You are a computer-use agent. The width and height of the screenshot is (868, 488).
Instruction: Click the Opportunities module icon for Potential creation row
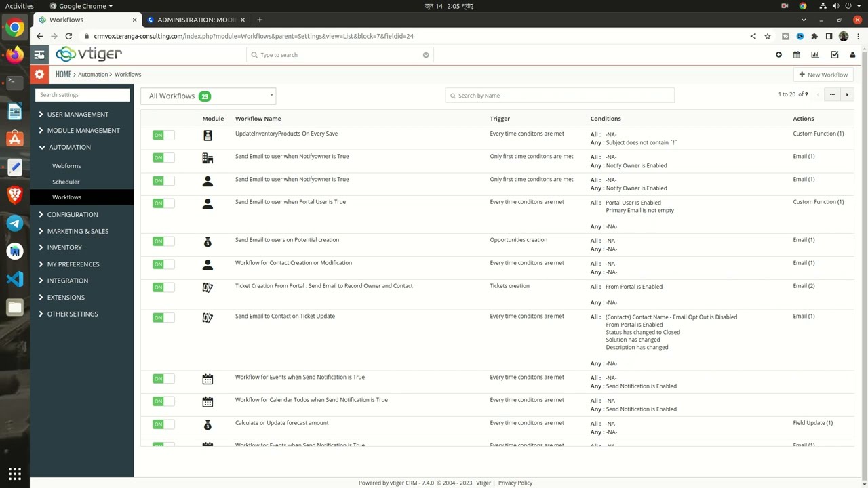click(208, 242)
